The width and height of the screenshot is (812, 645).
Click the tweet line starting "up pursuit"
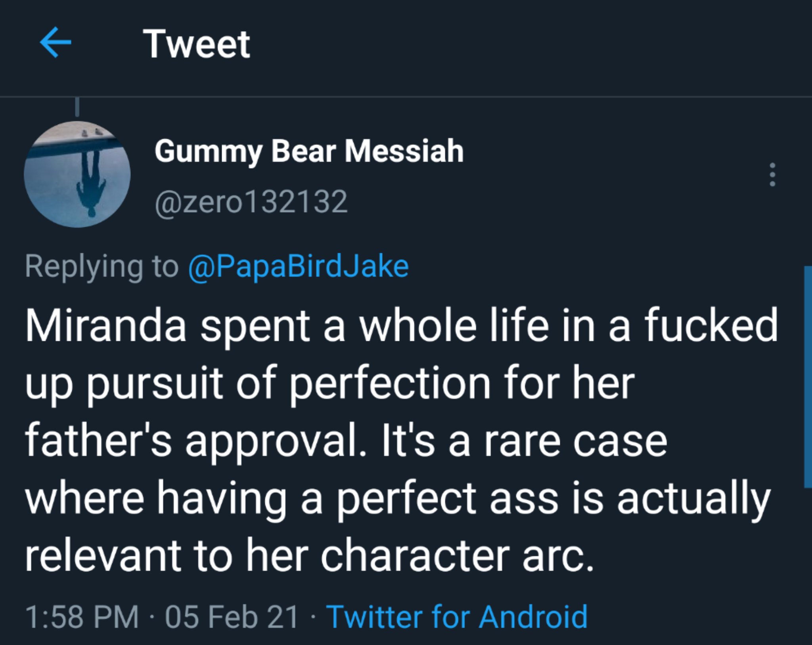coord(330,384)
